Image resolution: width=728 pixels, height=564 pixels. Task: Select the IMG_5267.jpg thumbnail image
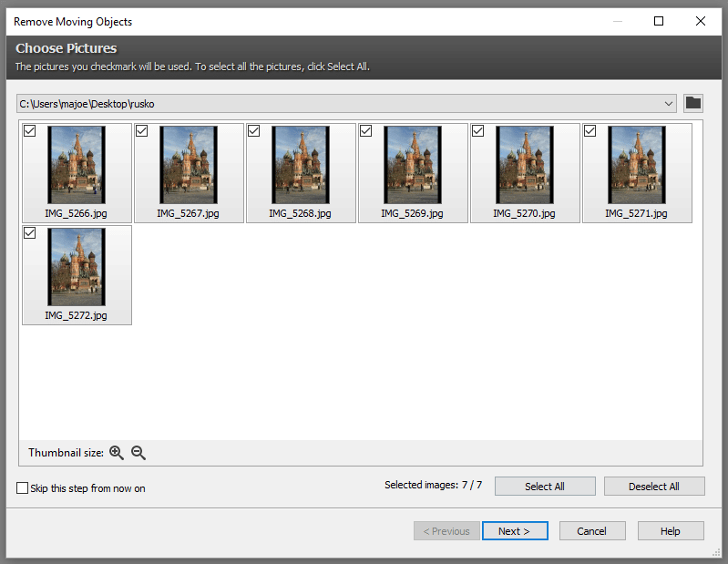[189, 165]
